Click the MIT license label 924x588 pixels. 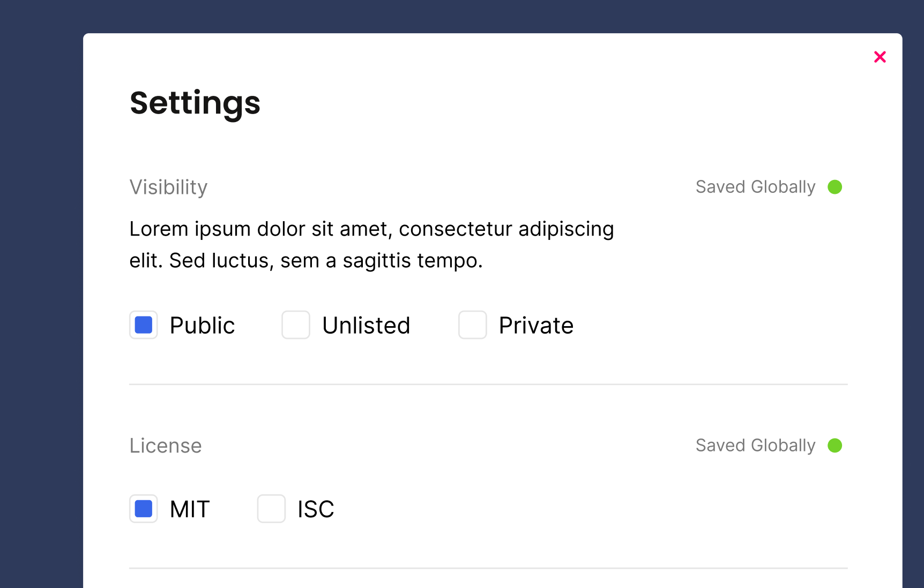coord(190,509)
